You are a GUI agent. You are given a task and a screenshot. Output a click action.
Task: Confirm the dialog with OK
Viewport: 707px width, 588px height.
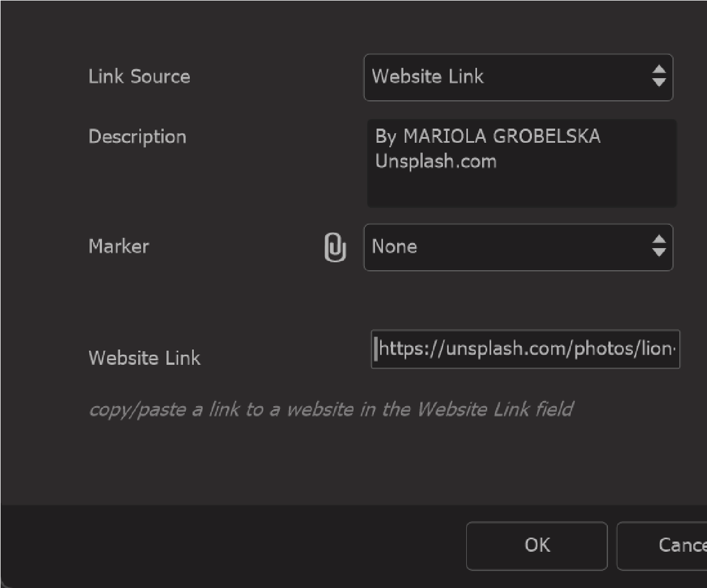point(536,546)
